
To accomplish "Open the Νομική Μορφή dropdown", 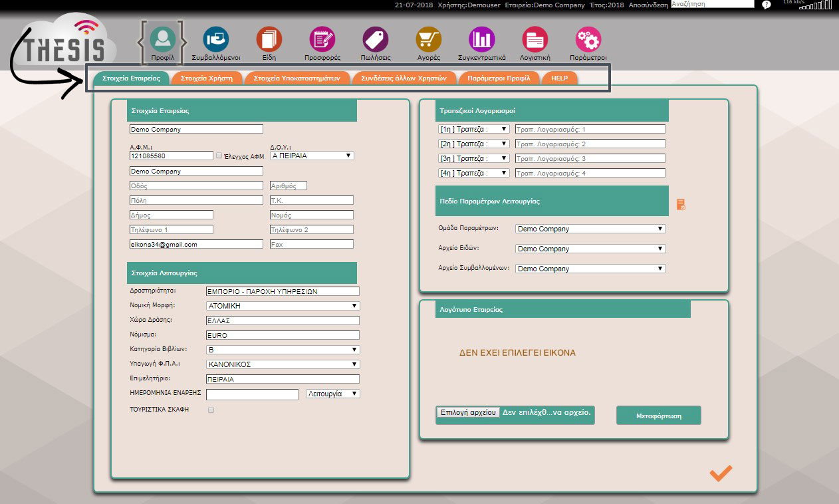I will pyautogui.click(x=283, y=306).
